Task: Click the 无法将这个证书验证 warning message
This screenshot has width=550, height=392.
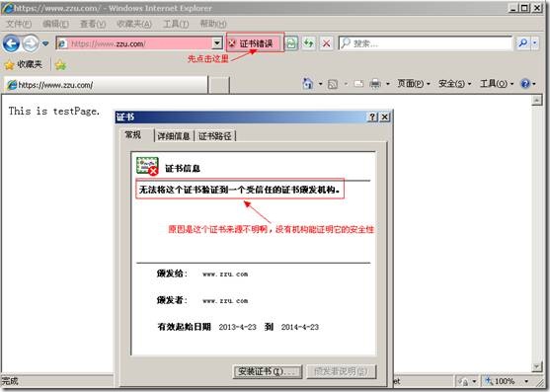Action: [240, 190]
